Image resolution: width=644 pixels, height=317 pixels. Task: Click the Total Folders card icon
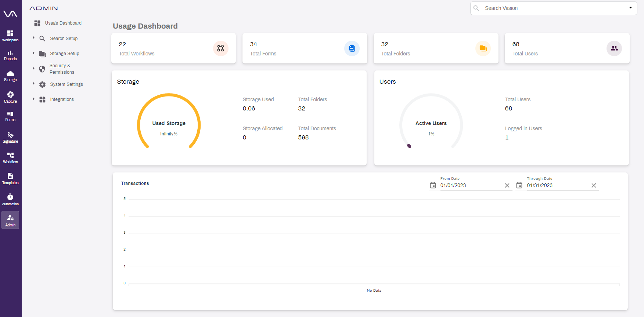[x=483, y=48]
